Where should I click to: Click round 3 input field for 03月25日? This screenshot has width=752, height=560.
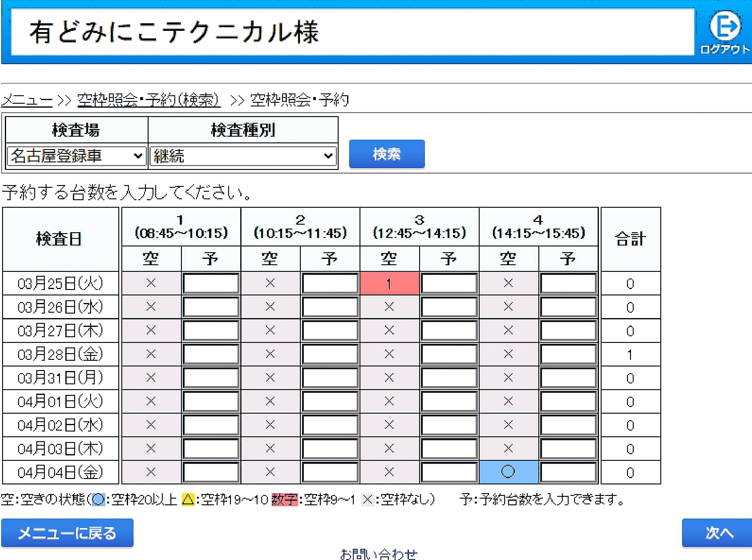[449, 283]
